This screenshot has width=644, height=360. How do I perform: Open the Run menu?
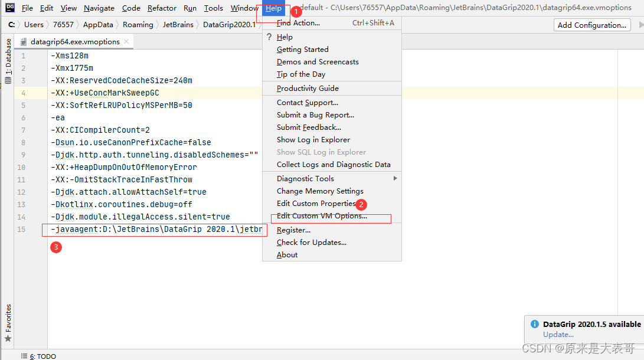click(x=189, y=8)
